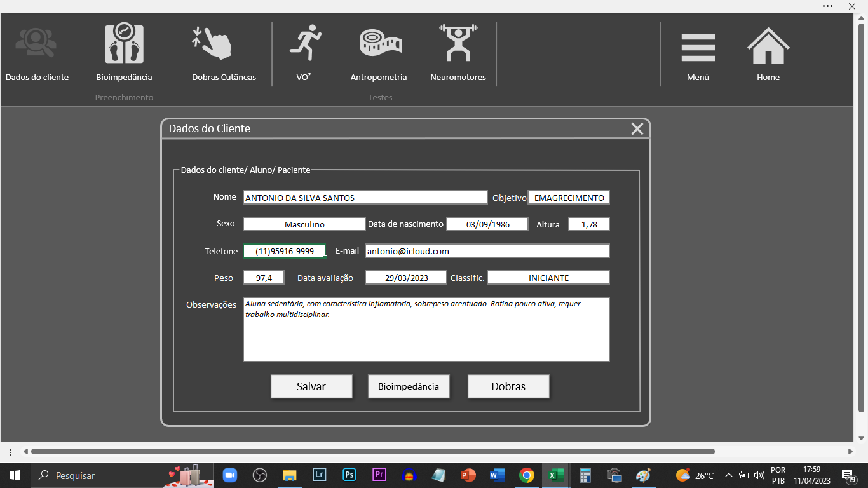The image size is (868, 488).
Task: Click the Neuromotores weightlifter icon
Action: point(458,44)
